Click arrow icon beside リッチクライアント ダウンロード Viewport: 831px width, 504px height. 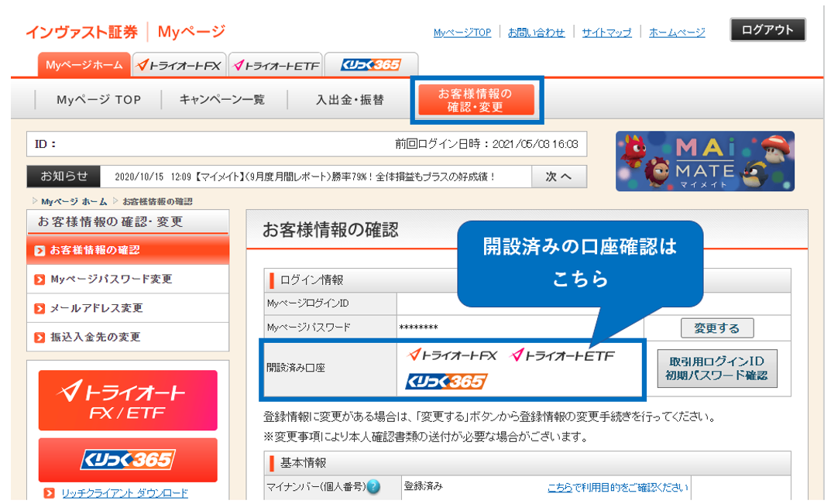[x=49, y=493]
